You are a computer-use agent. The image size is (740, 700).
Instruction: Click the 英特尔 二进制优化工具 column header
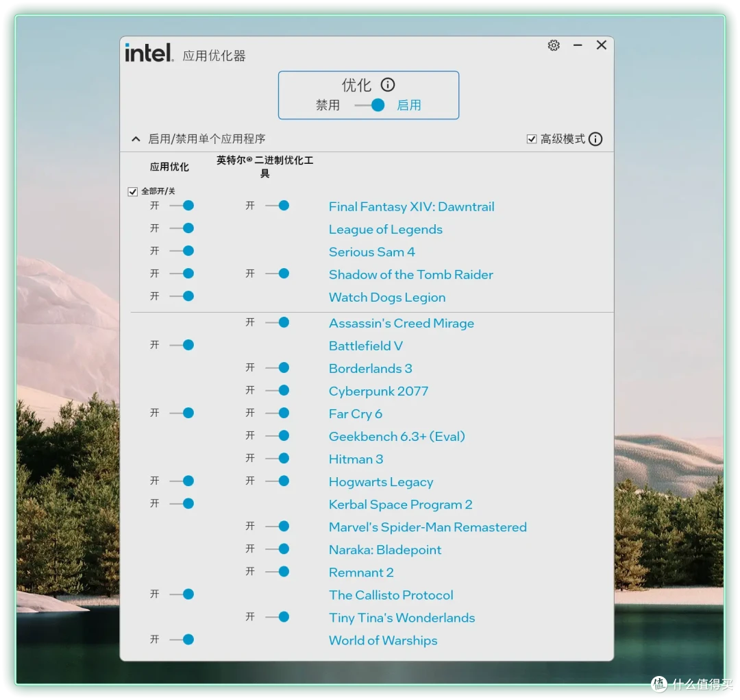tap(264, 167)
